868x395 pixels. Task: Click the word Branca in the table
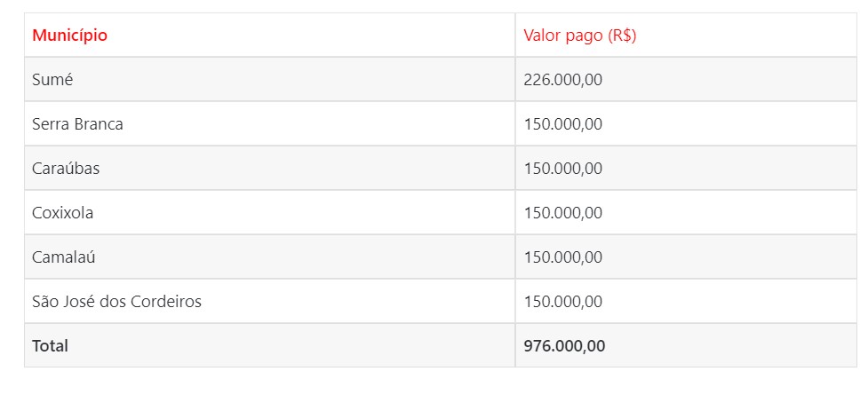tap(99, 124)
